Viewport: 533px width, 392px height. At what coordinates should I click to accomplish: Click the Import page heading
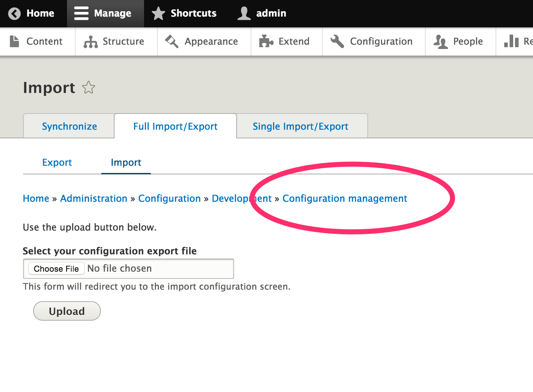coord(49,88)
